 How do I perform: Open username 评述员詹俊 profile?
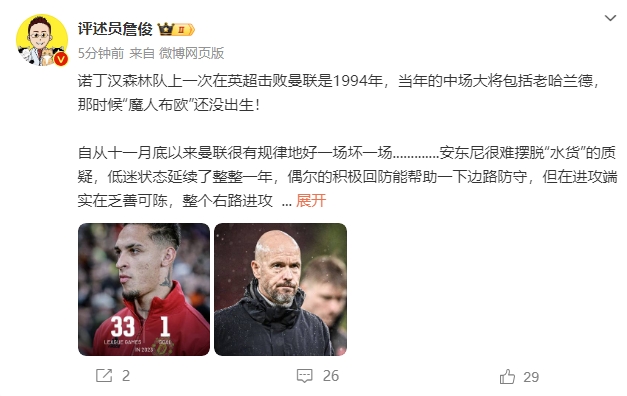[x=115, y=29]
